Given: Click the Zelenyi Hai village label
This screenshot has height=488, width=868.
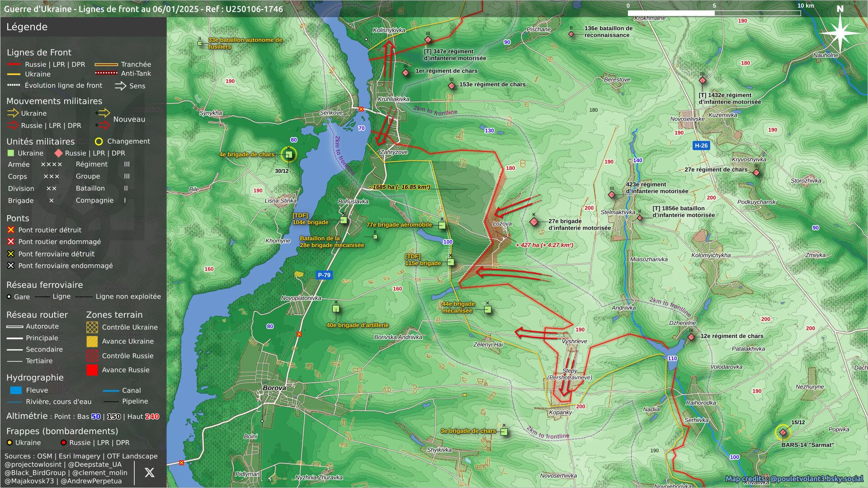Looking at the screenshot, I should point(488,344).
